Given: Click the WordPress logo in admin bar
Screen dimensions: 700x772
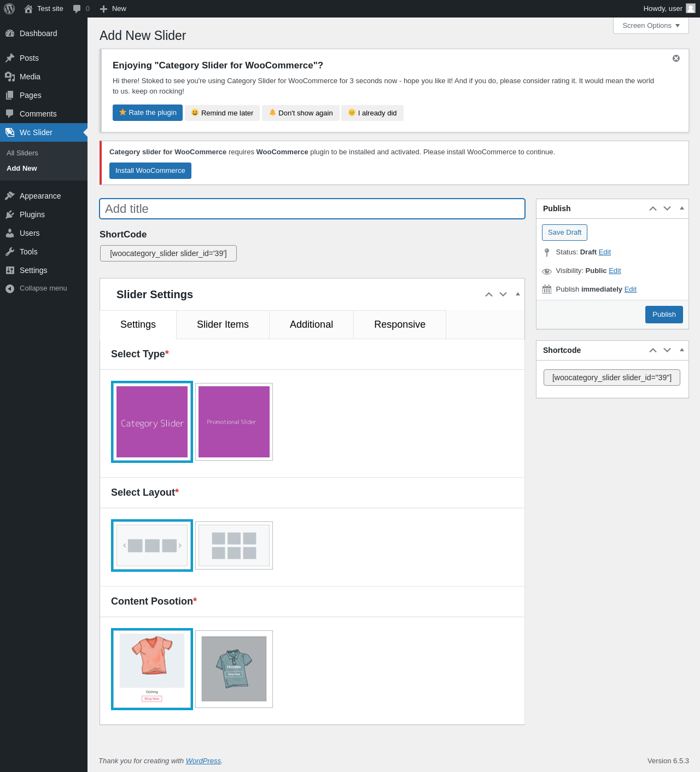Looking at the screenshot, I should click(x=9, y=9).
